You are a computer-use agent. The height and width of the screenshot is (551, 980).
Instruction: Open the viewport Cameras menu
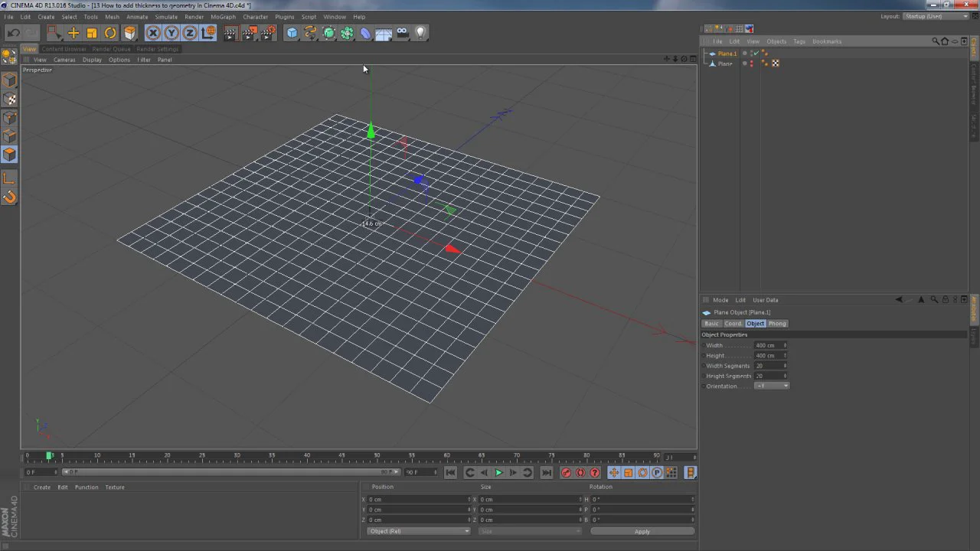pos(64,60)
